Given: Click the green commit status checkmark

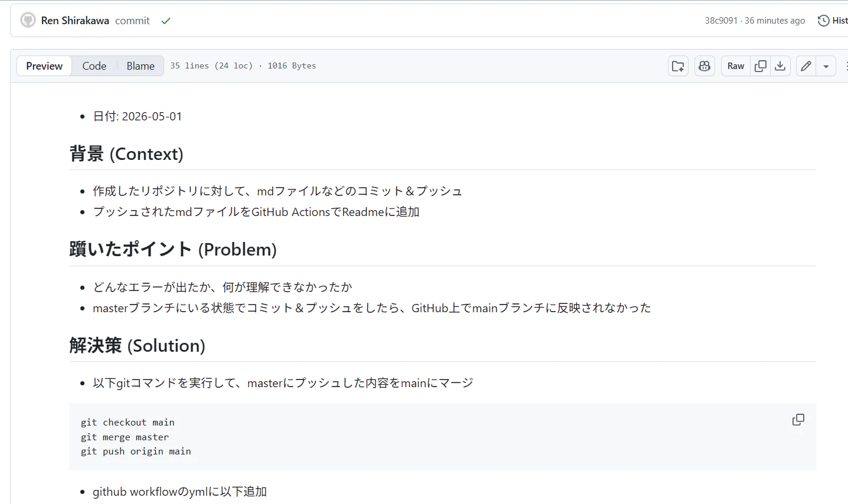Looking at the screenshot, I should pyautogui.click(x=166, y=21).
